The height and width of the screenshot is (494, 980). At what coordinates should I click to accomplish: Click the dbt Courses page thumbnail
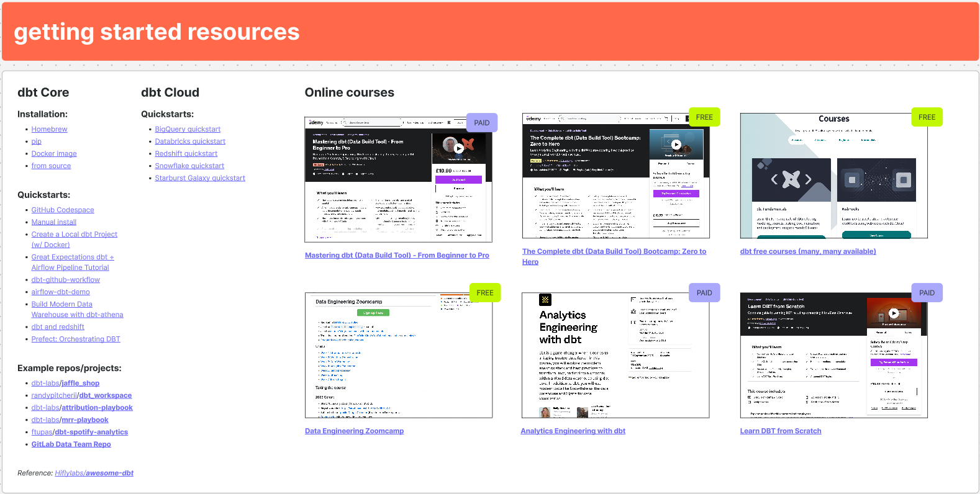click(833, 176)
